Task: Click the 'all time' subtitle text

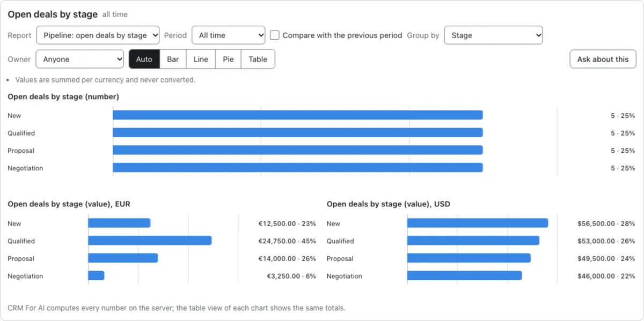Action: (115, 14)
